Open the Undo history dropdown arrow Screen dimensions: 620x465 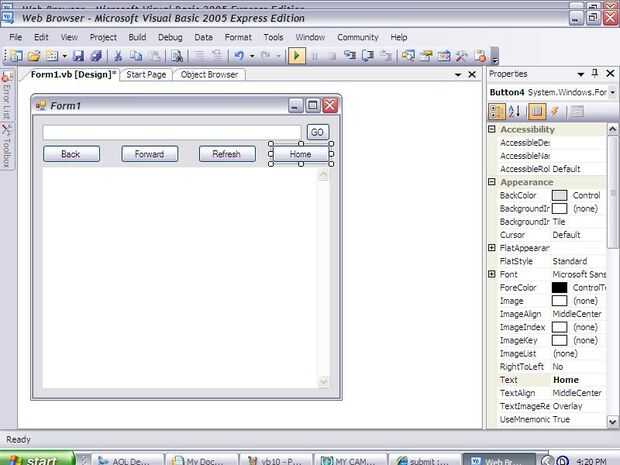pyautogui.click(x=252, y=56)
